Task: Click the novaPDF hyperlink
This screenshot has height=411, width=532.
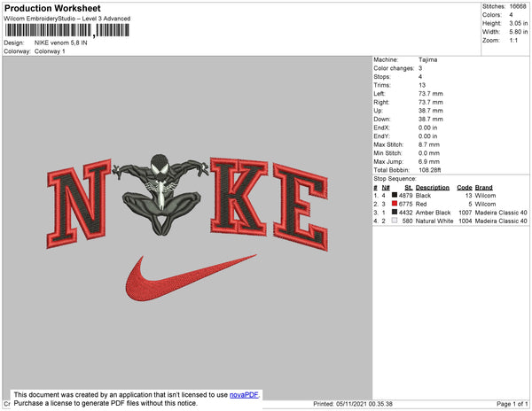Action: [x=244, y=395]
